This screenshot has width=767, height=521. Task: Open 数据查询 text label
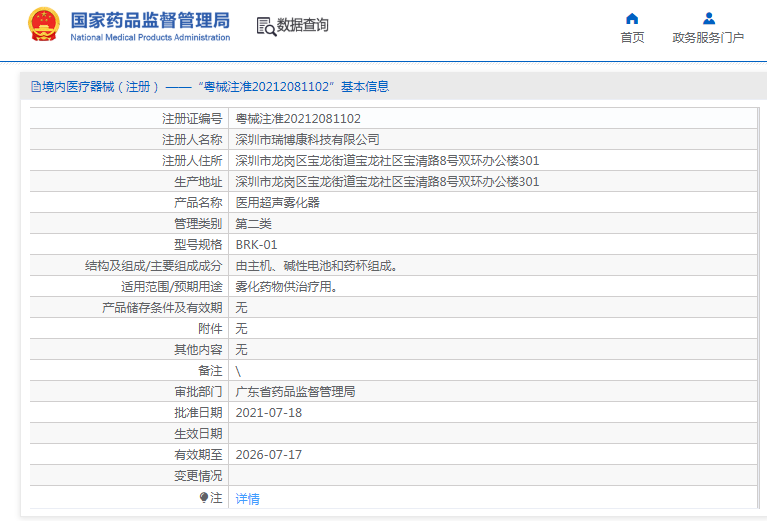click(302, 25)
